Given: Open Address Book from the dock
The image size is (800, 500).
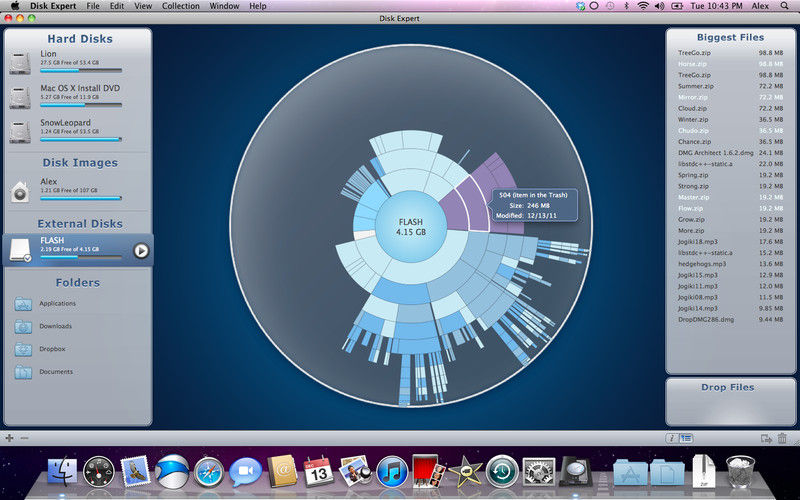Looking at the screenshot, I should pyautogui.click(x=282, y=470).
